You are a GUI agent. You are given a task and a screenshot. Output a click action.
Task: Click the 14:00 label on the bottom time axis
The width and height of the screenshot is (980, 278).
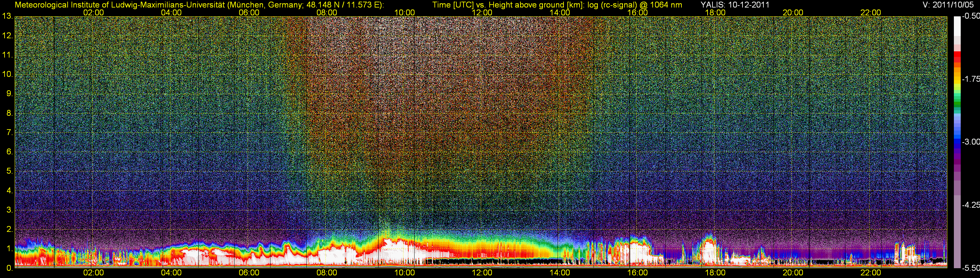pos(560,273)
